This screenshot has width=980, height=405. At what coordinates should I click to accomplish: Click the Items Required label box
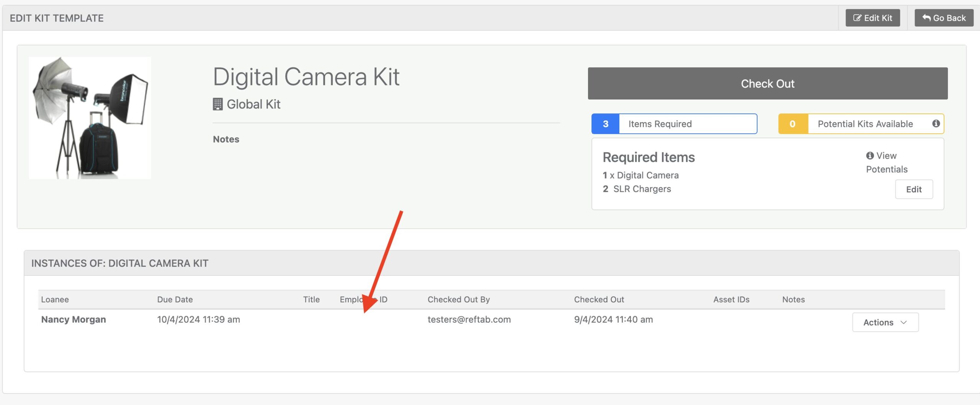688,124
